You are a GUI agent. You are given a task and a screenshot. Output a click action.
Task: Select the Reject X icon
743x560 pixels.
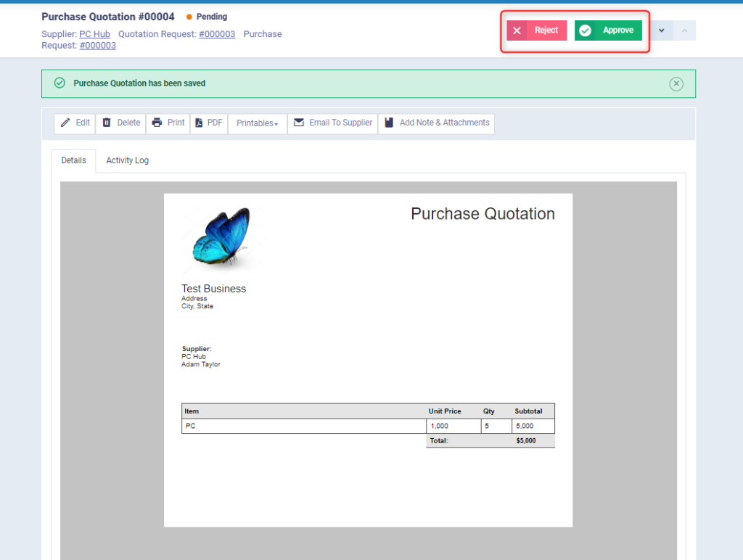[517, 30]
